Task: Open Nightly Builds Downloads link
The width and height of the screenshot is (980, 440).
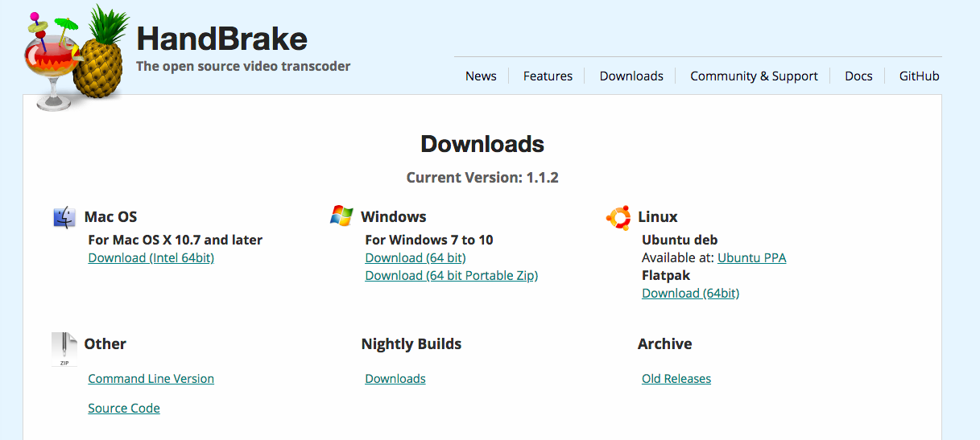Action: tap(395, 379)
